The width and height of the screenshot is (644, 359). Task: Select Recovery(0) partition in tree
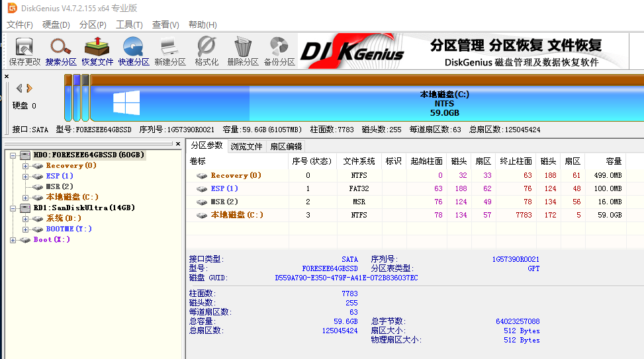click(71, 166)
